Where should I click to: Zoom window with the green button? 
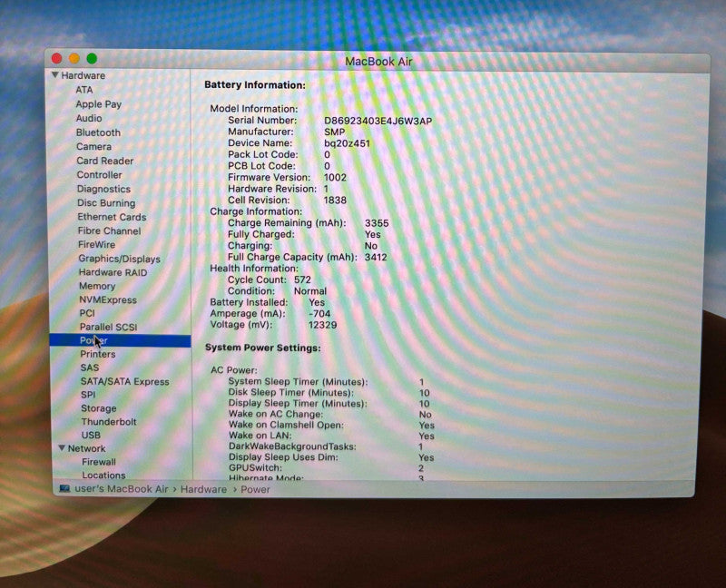(92, 58)
